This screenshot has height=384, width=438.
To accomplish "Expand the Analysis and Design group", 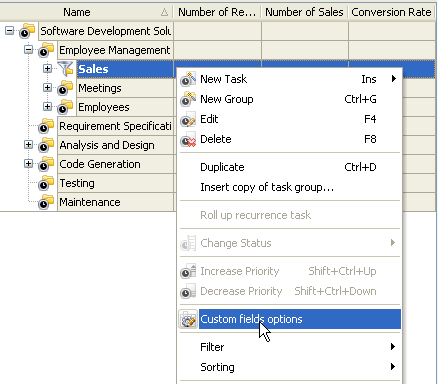I will (29, 145).
